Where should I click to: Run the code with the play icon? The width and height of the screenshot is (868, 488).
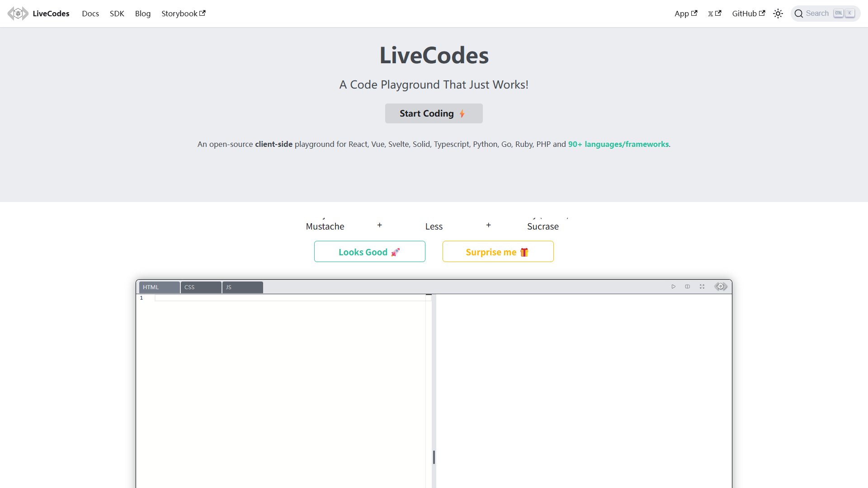[x=673, y=286]
